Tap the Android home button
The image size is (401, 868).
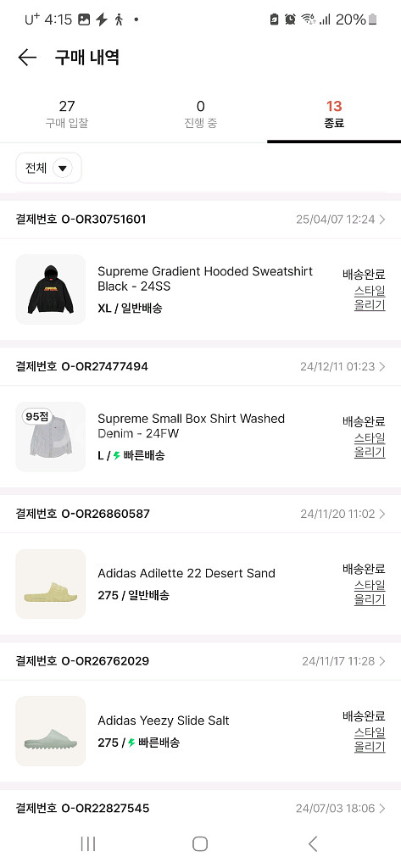pos(200,843)
